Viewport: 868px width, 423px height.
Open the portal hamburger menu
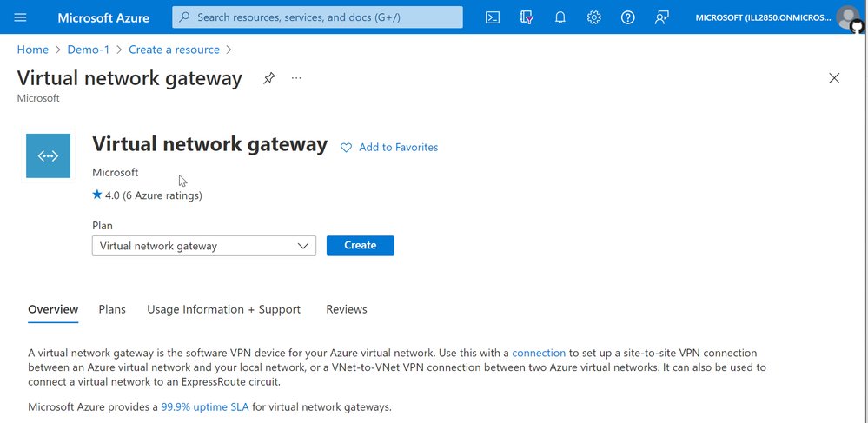coord(20,17)
